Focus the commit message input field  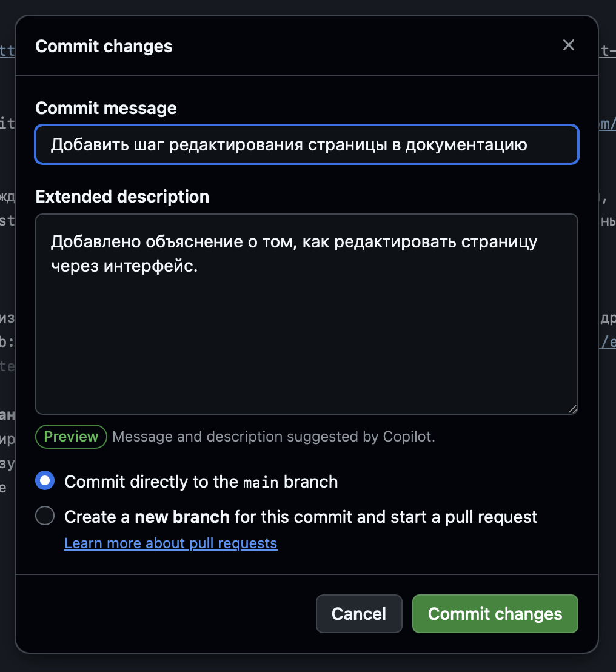coord(307,144)
